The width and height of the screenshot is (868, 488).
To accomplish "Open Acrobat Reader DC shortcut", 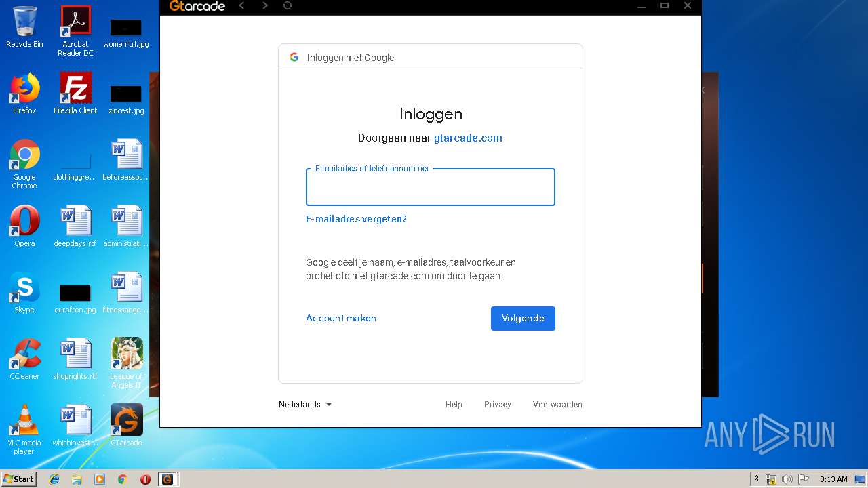I will [75, 30].
